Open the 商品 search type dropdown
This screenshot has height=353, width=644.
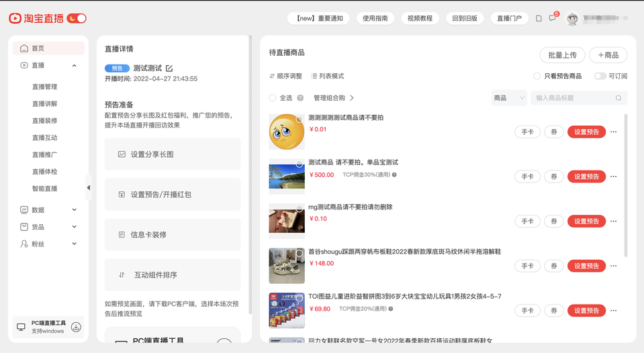[509, 98]
